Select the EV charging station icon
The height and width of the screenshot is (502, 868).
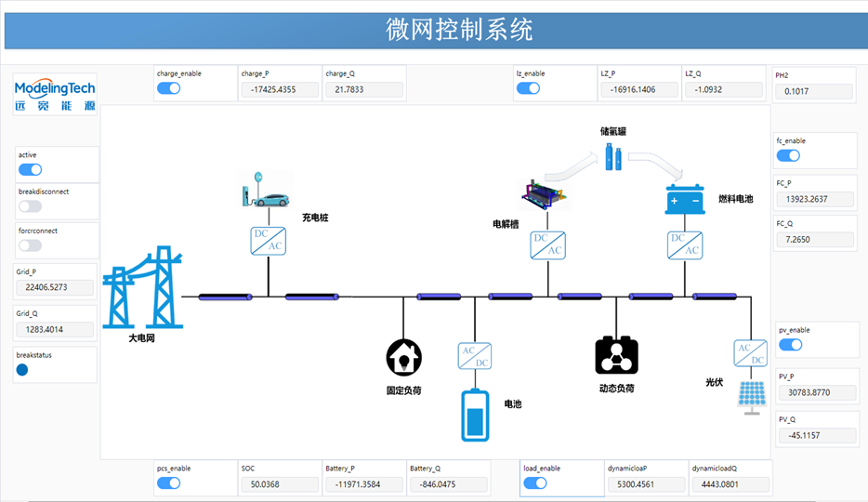click(264, 191)
